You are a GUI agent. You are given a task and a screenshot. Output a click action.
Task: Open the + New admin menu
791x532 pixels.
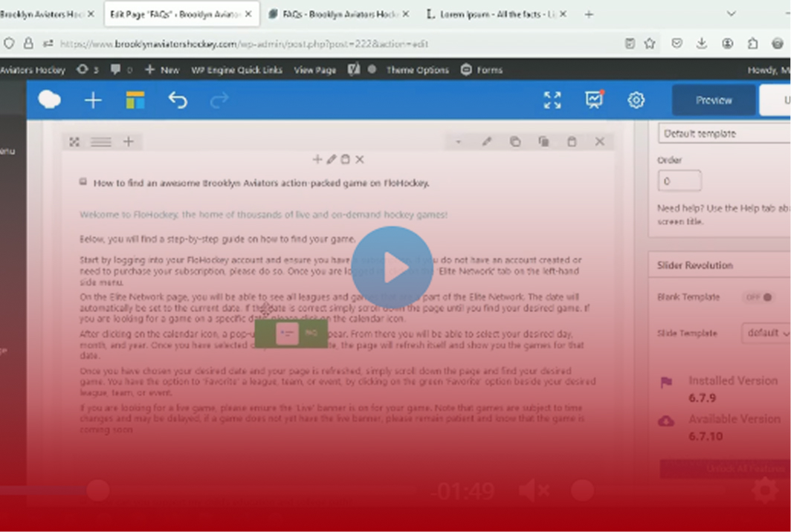click(x=162, y=70)
